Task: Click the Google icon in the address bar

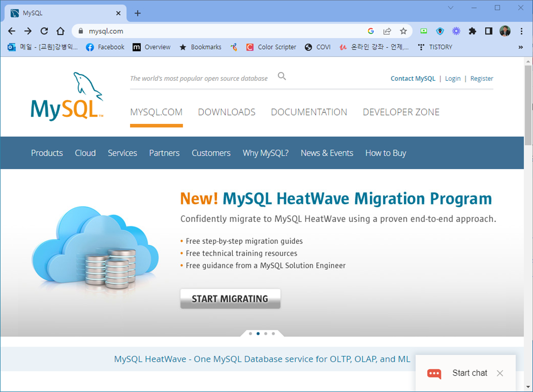Action: [371, 31]
